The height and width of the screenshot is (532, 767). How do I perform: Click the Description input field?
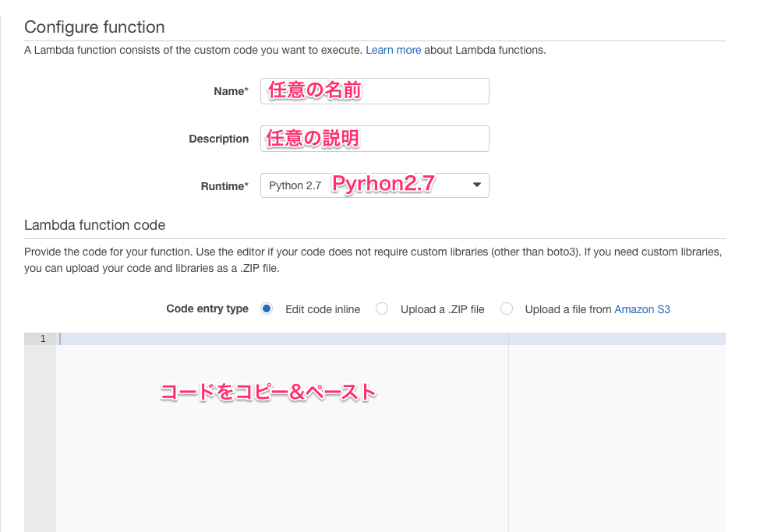[x=374, y=138]
